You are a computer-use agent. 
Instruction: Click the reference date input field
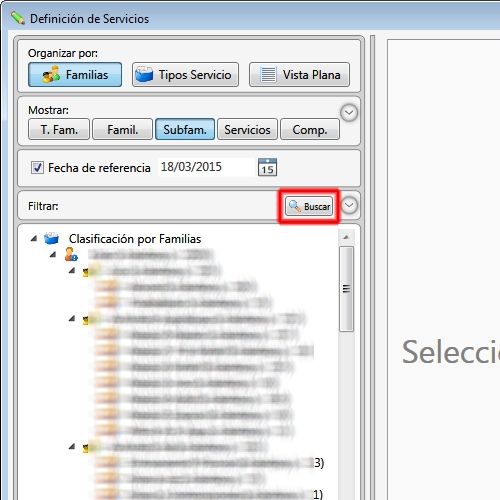click(206, 167)
